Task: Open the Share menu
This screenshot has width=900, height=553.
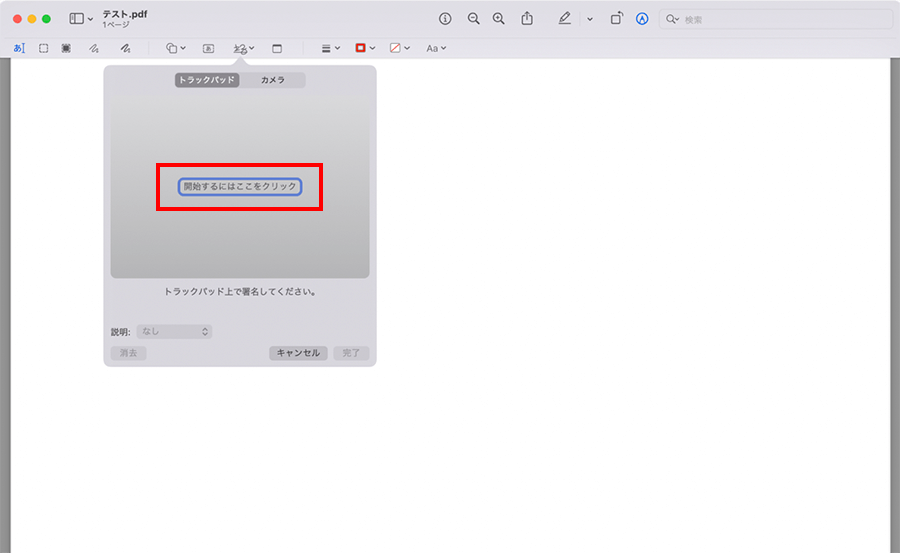Action: (x=527, y=19)
